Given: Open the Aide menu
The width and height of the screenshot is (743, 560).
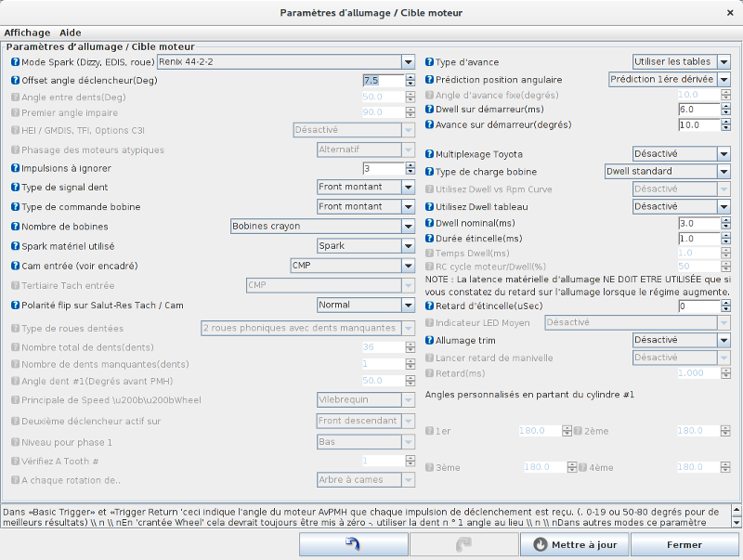Looking at the screenshot, I should tap(71, 33).
